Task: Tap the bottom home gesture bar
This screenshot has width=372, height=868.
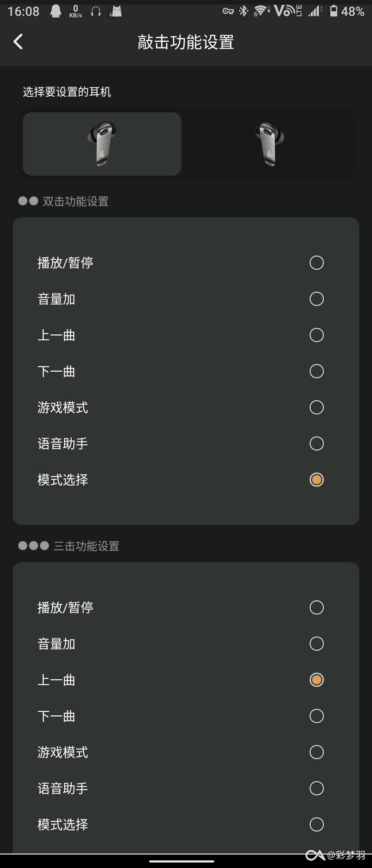Action: point(182,861)
